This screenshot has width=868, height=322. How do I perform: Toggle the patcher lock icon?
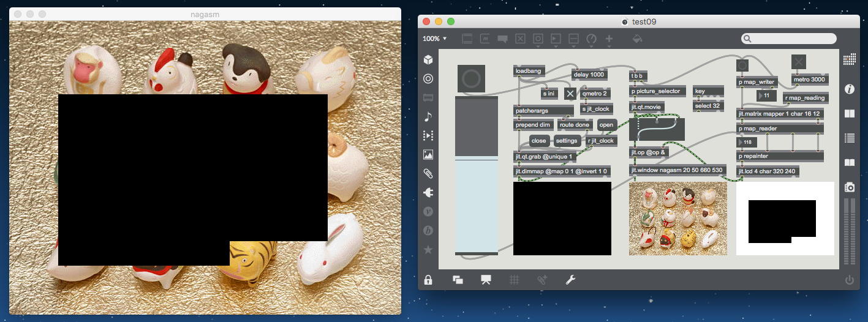click(x=428, y=280)
